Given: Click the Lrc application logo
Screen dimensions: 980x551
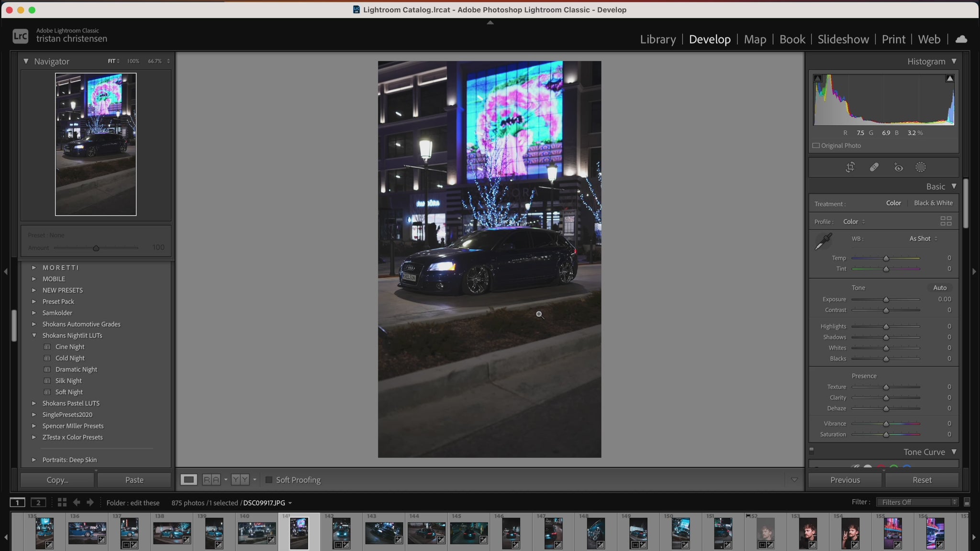Looking at the screenshot, I should 20,36.
